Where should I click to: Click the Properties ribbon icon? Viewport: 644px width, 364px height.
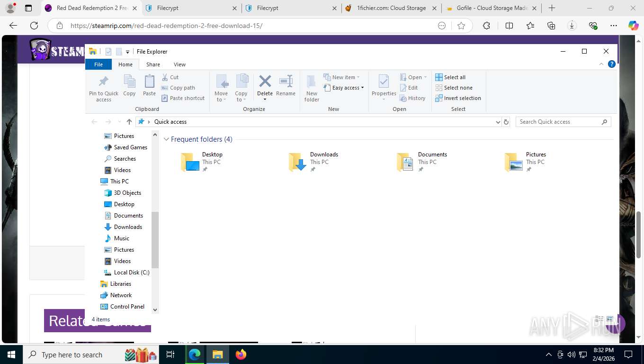tap(384, 88)
